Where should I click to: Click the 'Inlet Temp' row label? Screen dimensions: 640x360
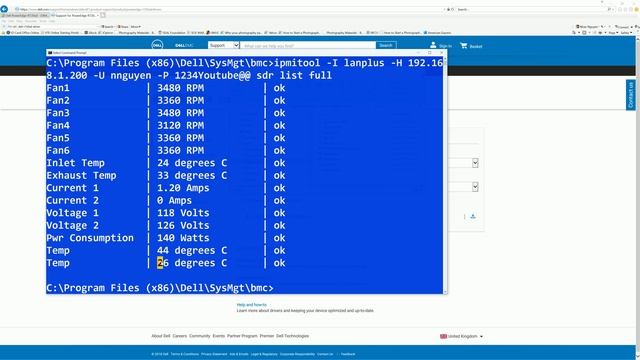76,163
